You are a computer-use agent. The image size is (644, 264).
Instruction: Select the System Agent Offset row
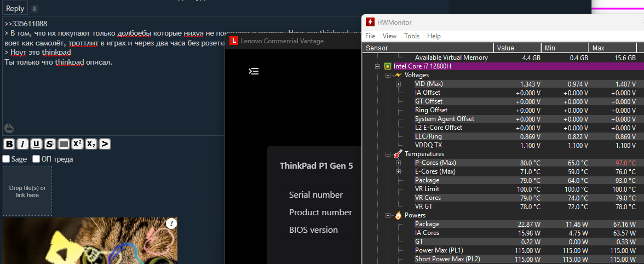pos(503,119)
